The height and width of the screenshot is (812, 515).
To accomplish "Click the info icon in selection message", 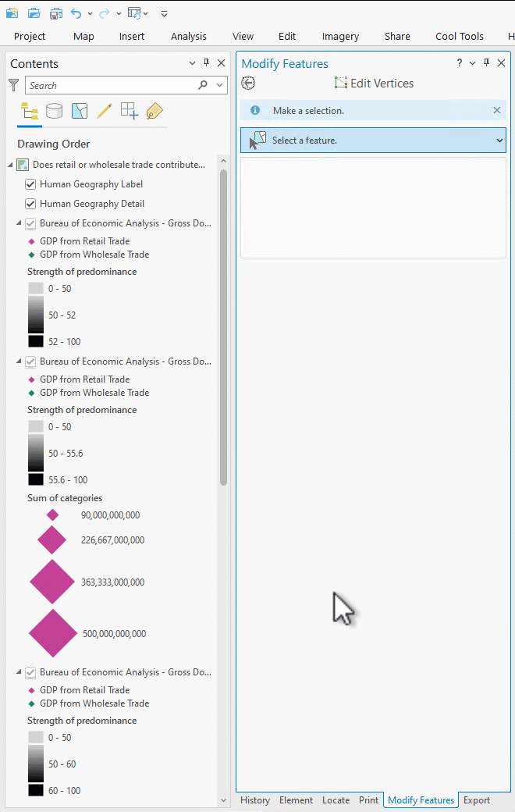I will pos(255,110).
